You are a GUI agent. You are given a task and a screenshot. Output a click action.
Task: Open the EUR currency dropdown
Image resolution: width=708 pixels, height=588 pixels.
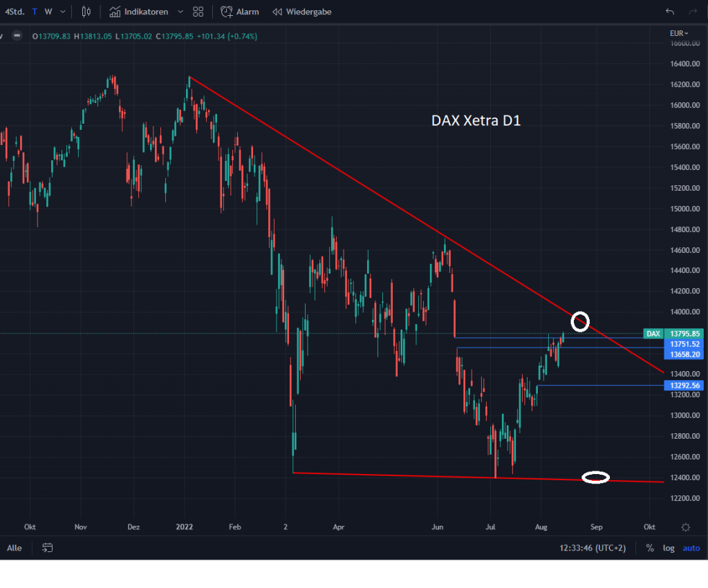point(679,33)
